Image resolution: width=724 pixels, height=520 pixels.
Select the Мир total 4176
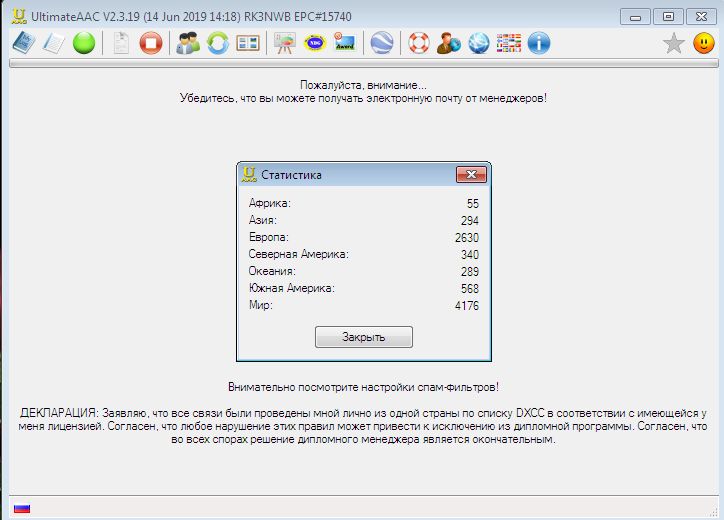tap(467, 305)
